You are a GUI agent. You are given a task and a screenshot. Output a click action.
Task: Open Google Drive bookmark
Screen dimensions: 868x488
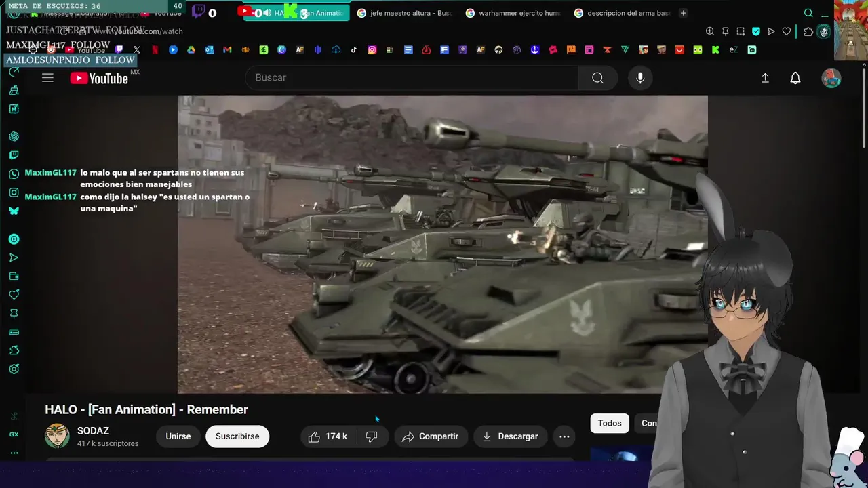tap(191, 49)
